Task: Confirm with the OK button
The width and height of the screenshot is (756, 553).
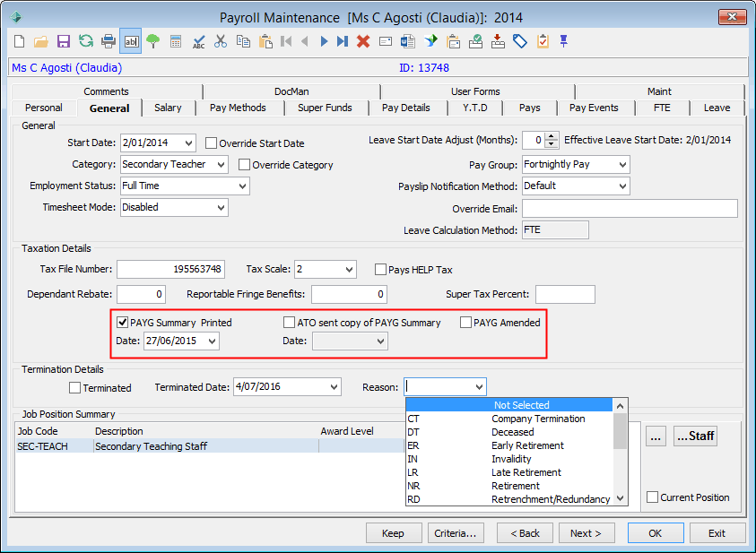Action: click(656, 533)
